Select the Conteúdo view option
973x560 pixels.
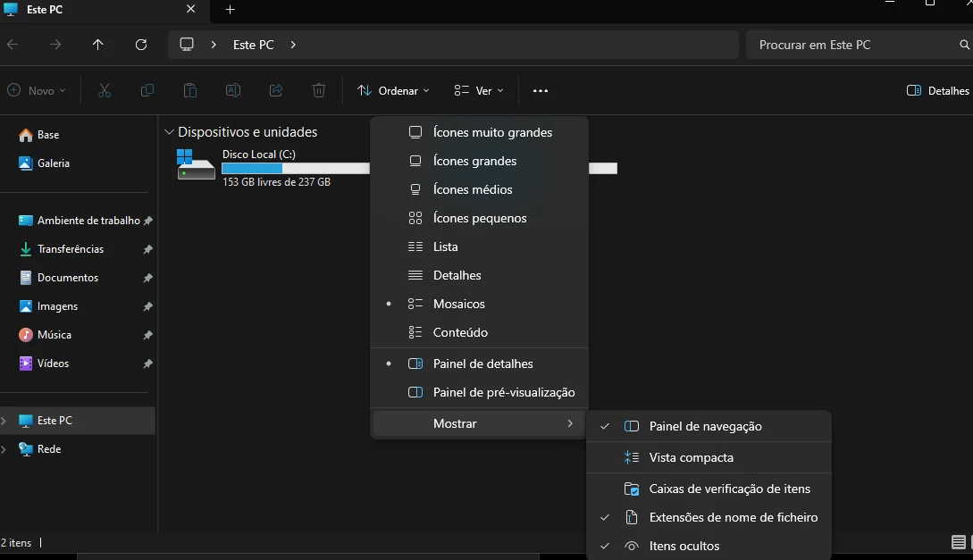tap(479, 331)
